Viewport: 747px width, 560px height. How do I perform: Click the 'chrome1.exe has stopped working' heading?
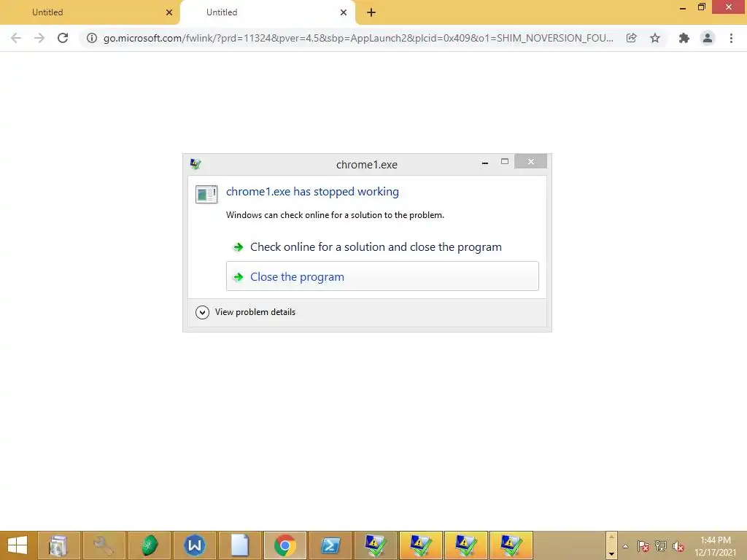click(312, 192)
